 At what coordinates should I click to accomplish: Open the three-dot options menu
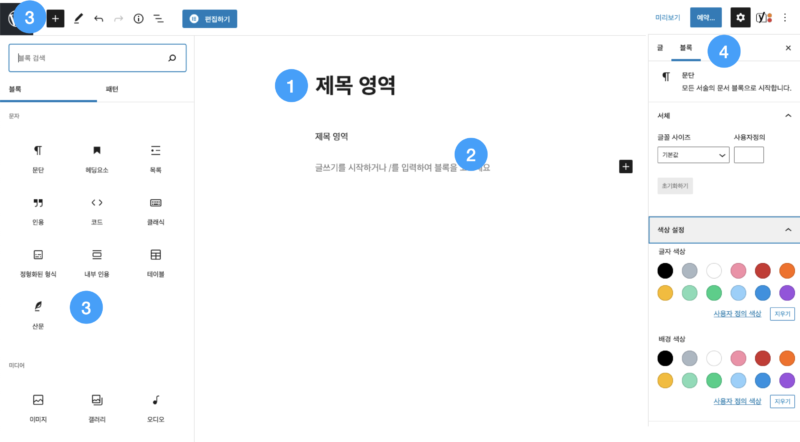point(785,18)
